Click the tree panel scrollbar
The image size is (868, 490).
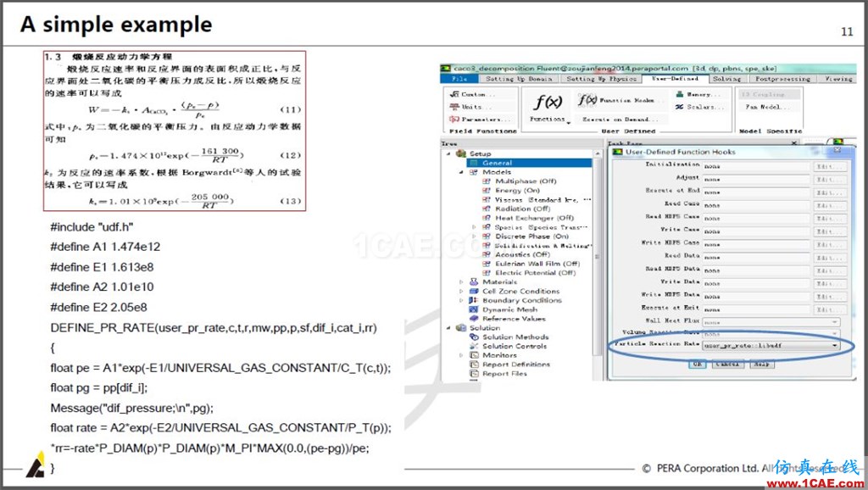pyautogui.click(x=598, y=256)
